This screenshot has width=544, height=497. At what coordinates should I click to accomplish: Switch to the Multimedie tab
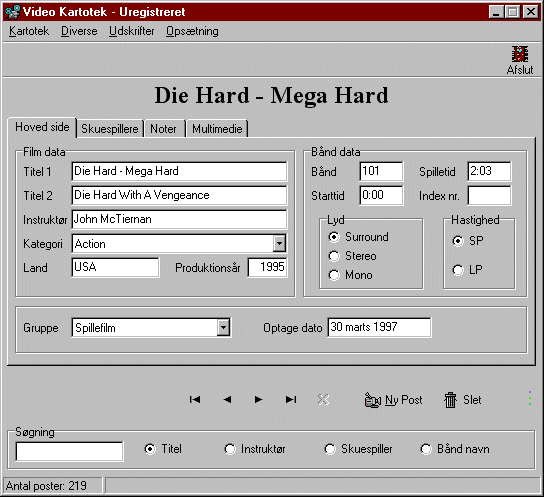click(x=217, y=129)
